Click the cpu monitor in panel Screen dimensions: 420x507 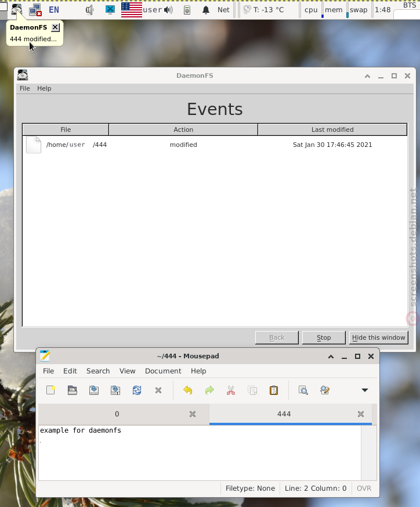(x=311, y=10)
